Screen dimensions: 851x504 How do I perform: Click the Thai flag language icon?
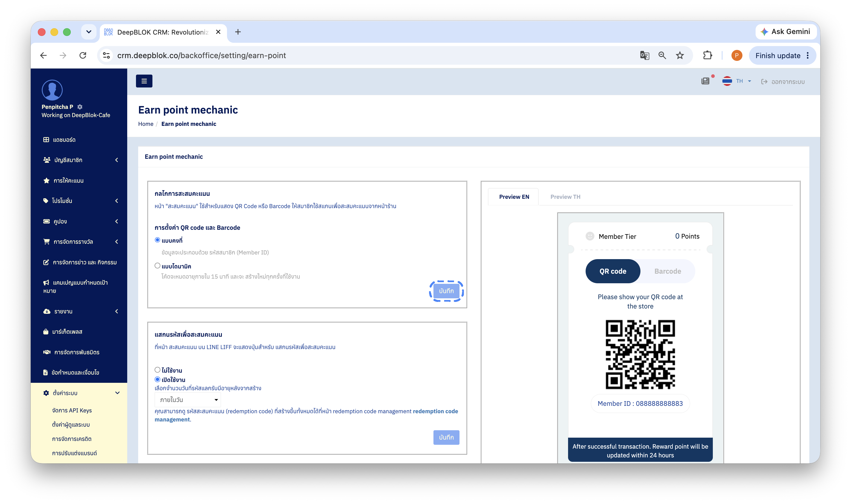727,81
